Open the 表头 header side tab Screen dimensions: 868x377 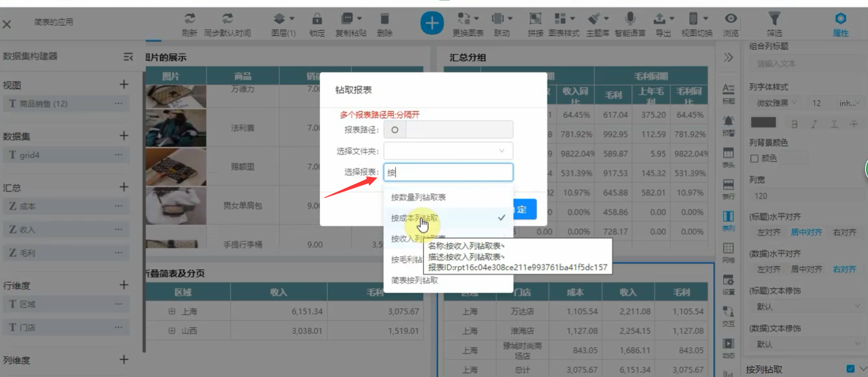click(x=729, y=157)
